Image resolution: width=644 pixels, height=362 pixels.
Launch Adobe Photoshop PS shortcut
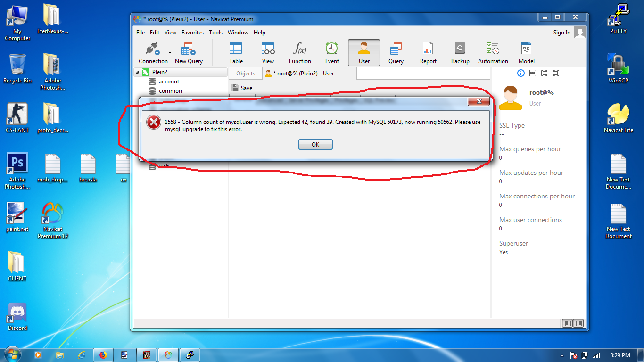17,171
